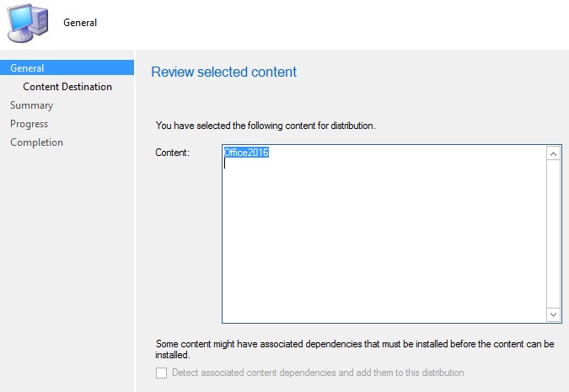Click the 'Review selected content' heading

tap(223, 72)
